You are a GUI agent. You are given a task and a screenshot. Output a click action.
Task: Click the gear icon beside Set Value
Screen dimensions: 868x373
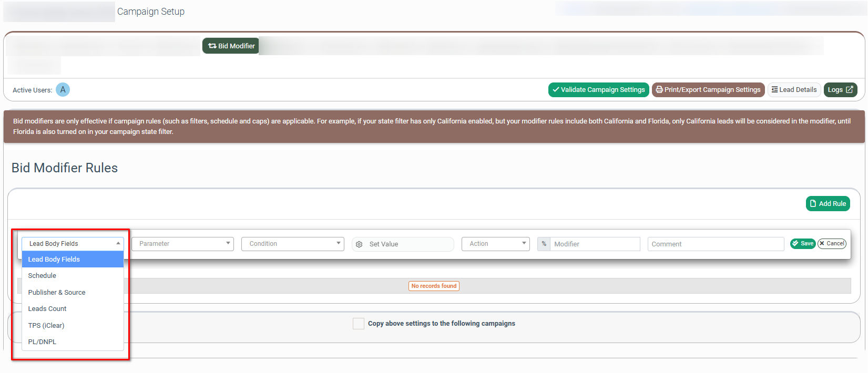pos(359,244)
